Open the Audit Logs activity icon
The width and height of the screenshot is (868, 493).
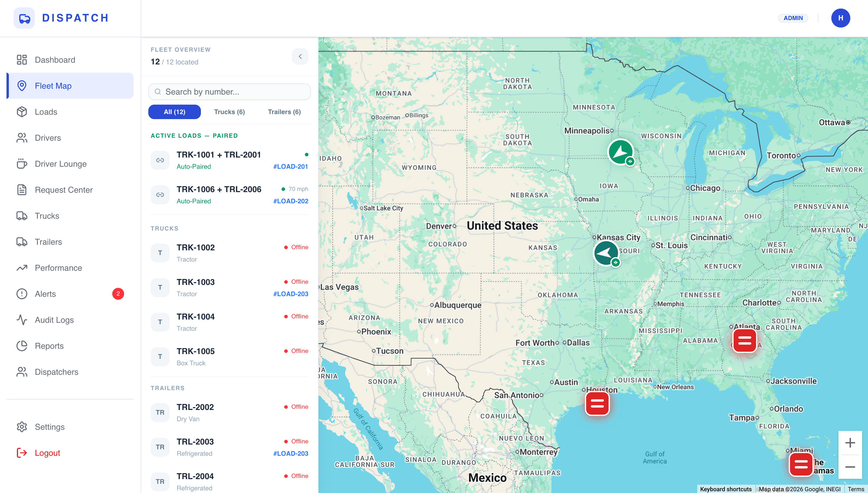click(22, 320)
